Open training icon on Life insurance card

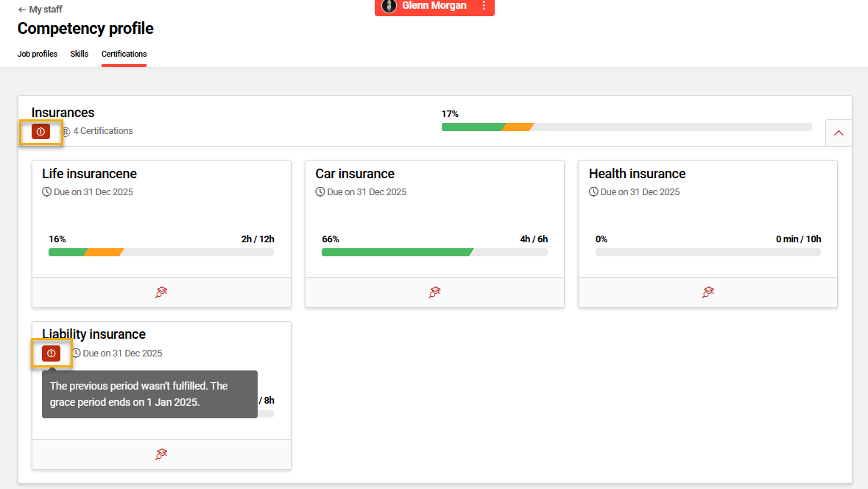(x=161, y=292)
